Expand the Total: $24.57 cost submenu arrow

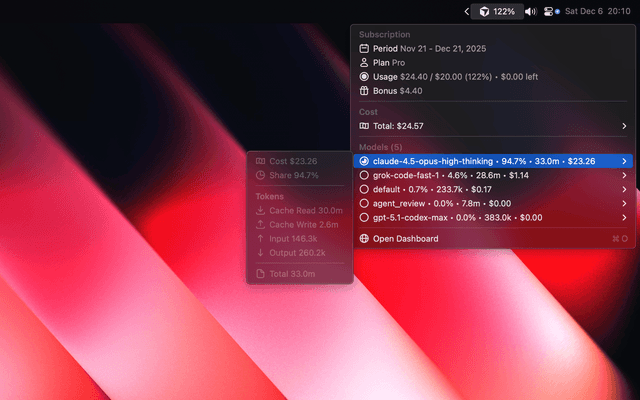tap(624, 126)
